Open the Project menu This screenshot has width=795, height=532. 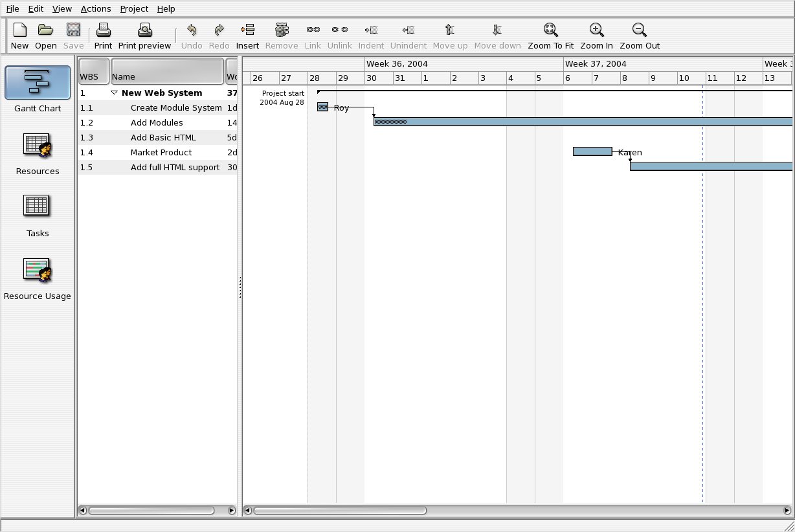tap(134, 9)
